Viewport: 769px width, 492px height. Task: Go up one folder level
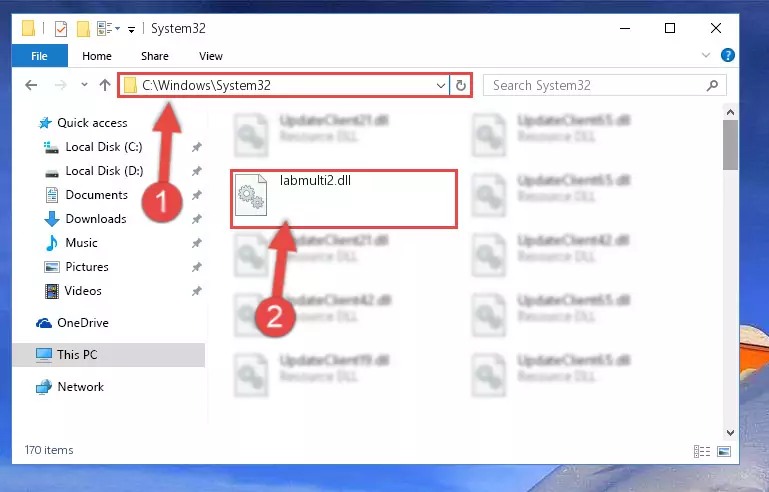pyautogui.click(x=104, y=85)
